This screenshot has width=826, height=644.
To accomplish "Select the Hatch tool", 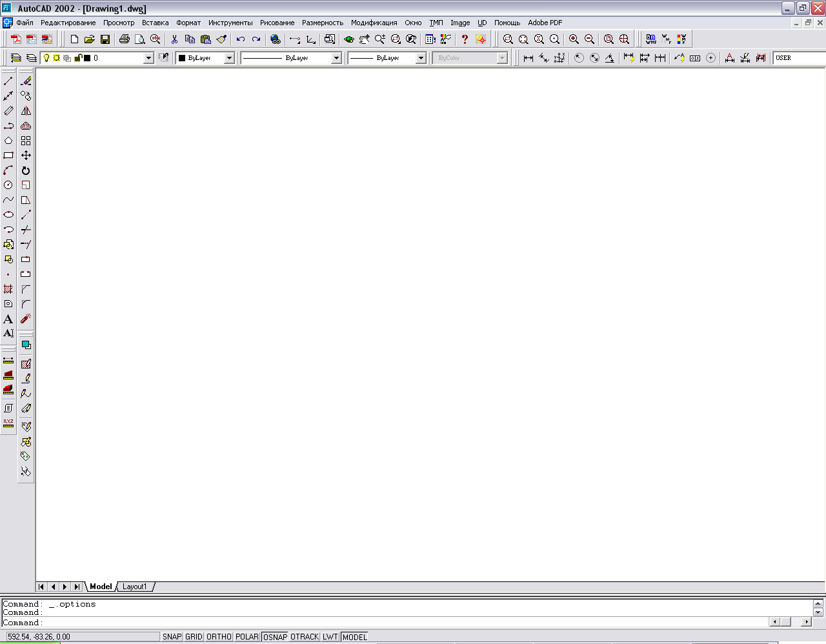I will [8, 289].
